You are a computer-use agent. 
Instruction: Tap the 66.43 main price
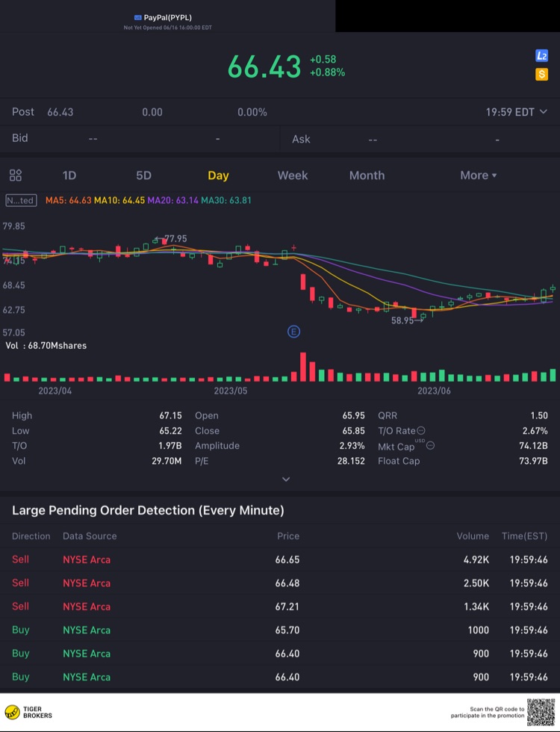pos(264,66)
